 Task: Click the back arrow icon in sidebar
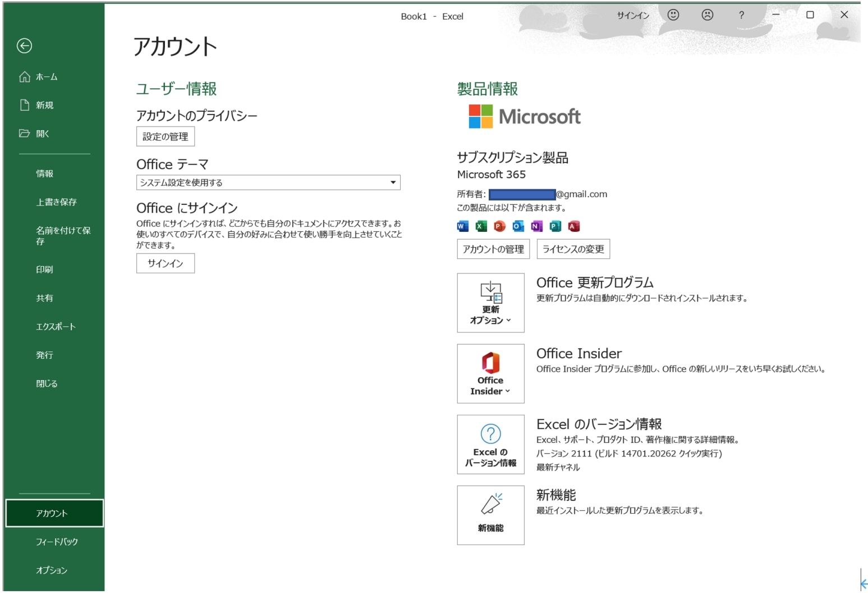[24, 45]
